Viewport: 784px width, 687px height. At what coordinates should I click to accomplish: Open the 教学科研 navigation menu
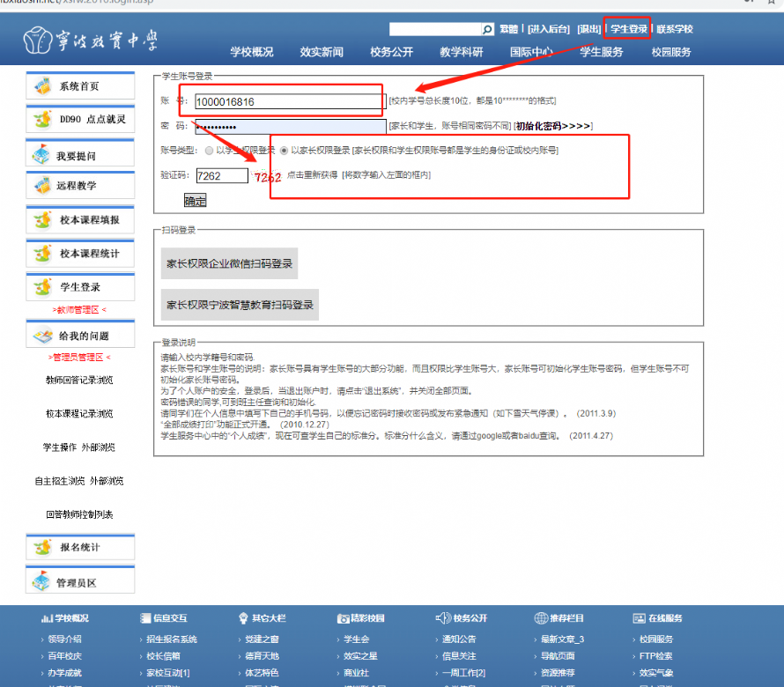tap(462, 52)
